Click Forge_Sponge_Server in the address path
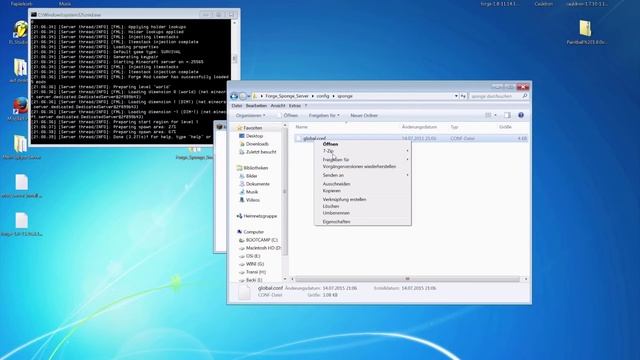 pyautogui.click(x=287, y=96)
